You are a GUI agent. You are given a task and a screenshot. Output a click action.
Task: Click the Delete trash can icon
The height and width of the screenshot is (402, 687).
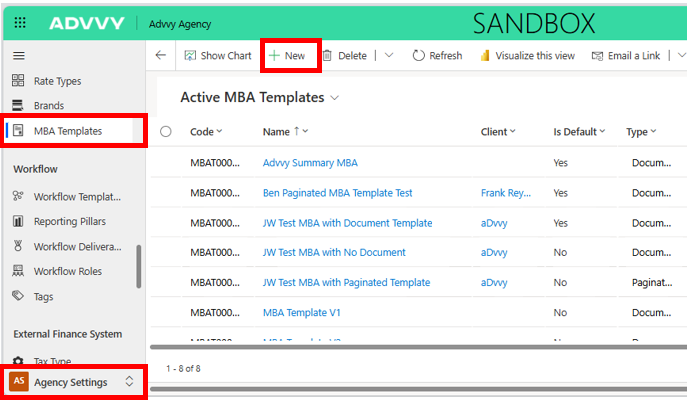pyautogui.click(x=327, y=55)
